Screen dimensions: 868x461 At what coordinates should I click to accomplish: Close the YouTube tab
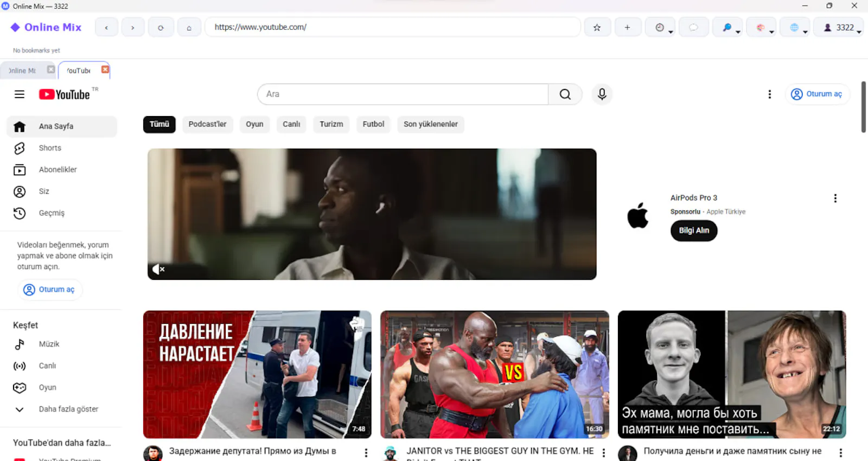tap(105, 69)
